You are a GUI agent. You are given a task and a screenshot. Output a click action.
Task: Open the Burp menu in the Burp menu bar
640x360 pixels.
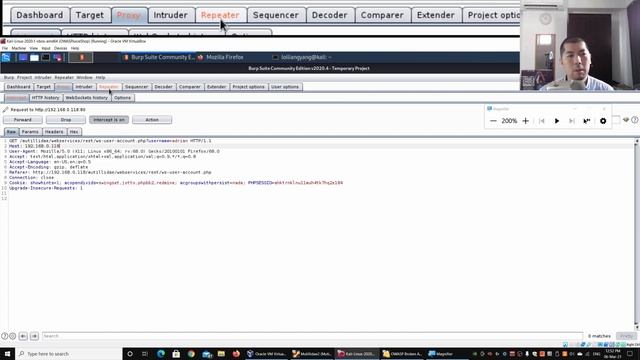click(x=9, y=77)
